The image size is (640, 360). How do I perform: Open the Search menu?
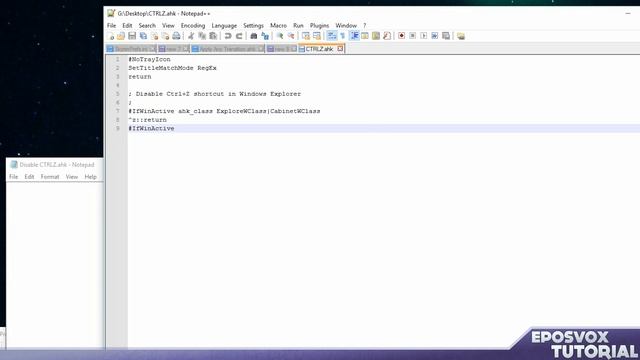[x=147, y=25]
